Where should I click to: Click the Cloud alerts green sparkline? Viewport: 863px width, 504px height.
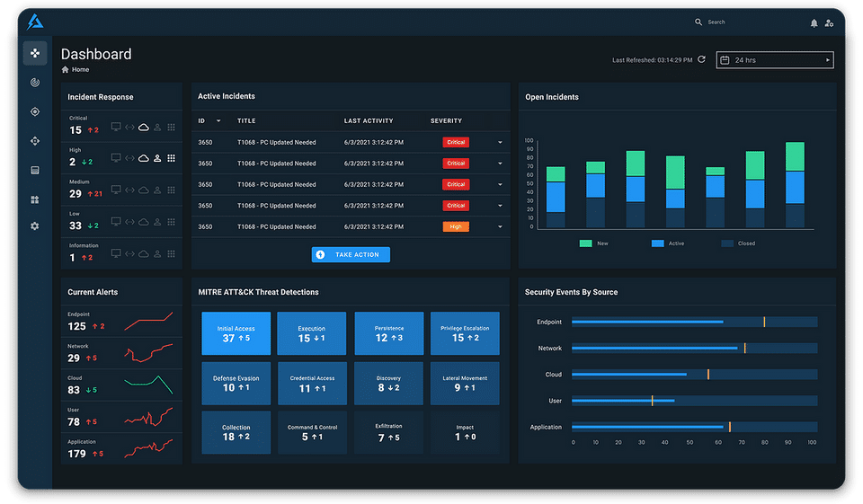coord(148,385)
